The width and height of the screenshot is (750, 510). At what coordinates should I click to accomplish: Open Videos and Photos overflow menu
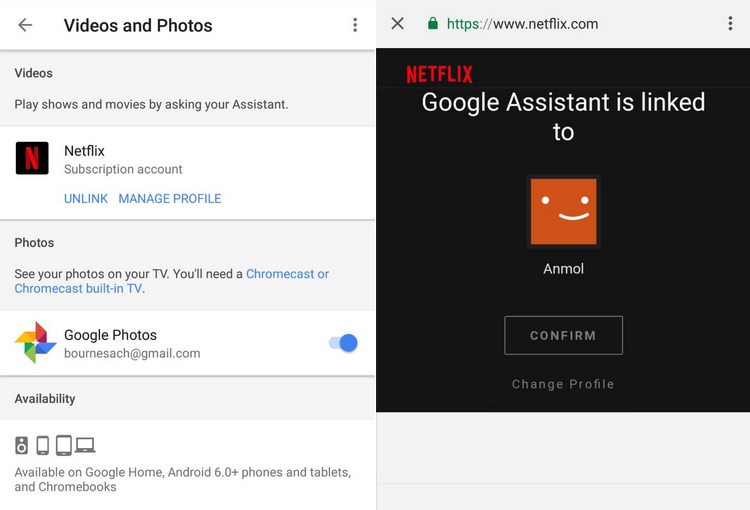tap(355, 25)
